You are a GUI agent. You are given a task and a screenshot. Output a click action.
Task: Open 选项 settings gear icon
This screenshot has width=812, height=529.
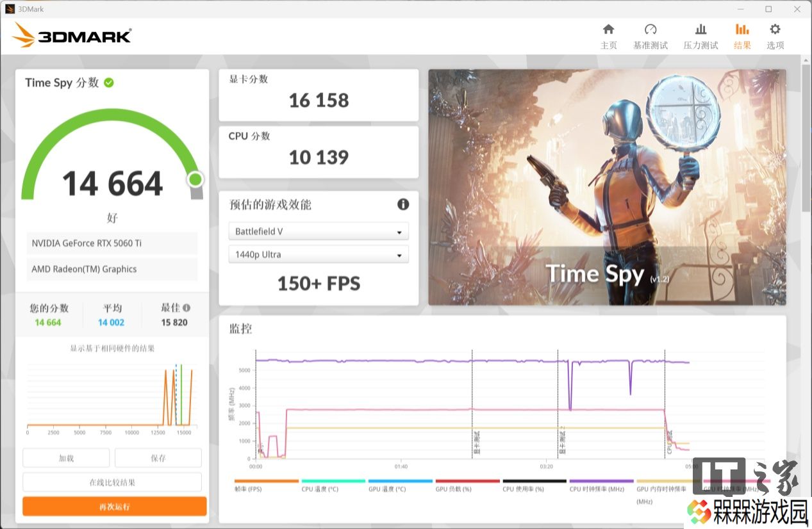click(x=775, y=29)
